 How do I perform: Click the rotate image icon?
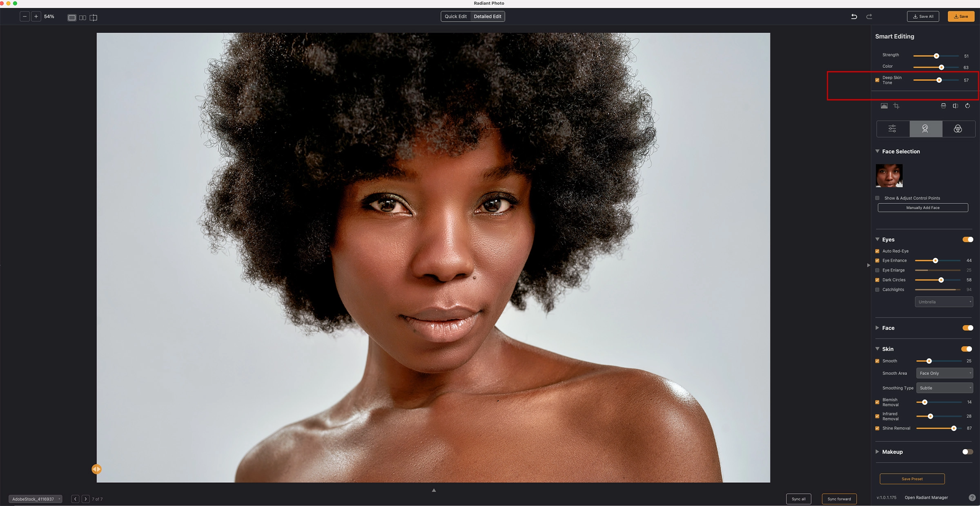pos(967,106)
